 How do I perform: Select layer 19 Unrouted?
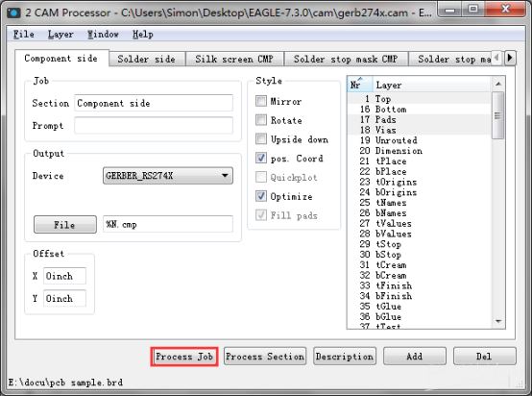(x=420, y=140)
